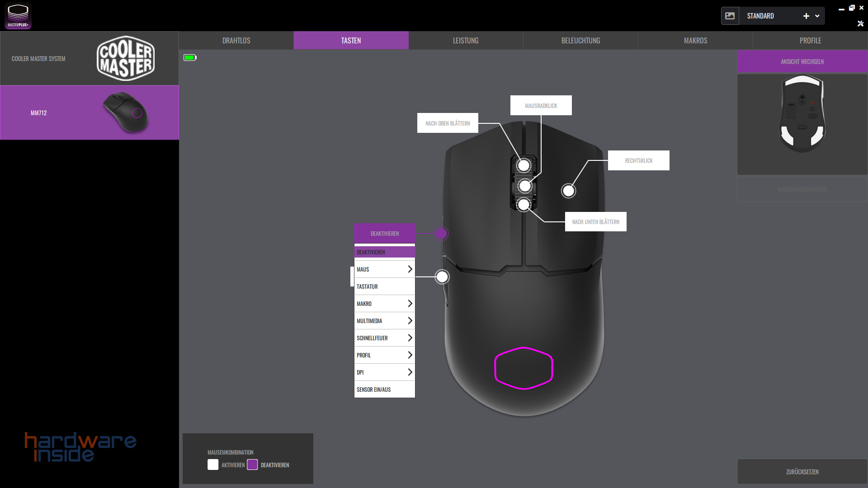Open the MAKROS tab
The image size is (868, 488).
pos(695,40)
